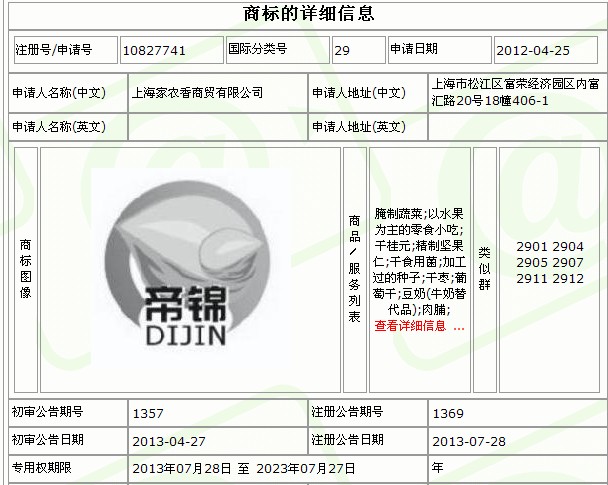608x485 pixels.
Task: Click registration announcement issue number 1369
Action: pos(448,412)
